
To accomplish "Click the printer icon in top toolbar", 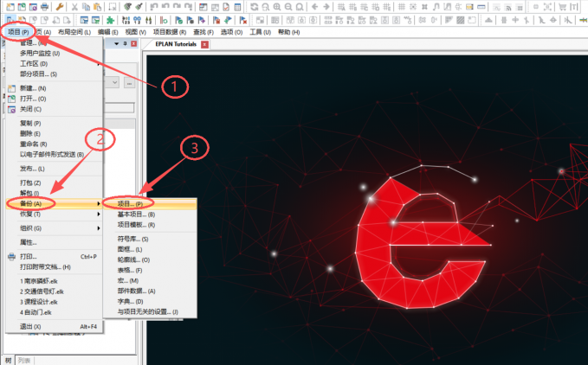I will click(x=45, y=7).
